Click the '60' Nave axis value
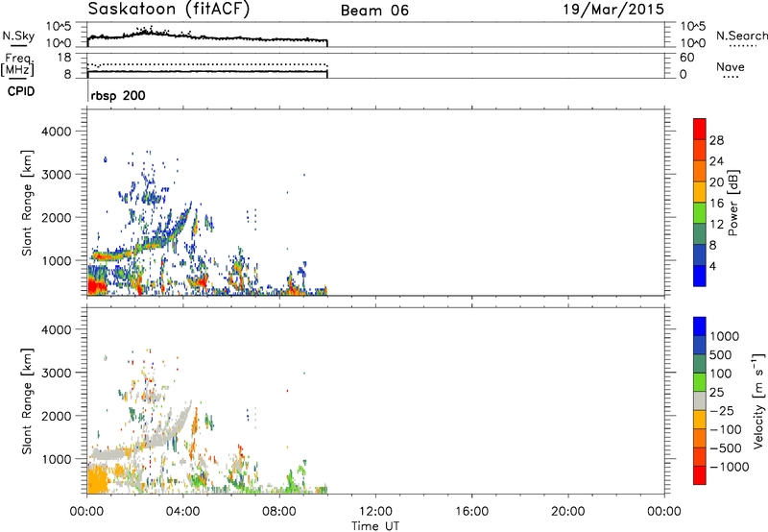The width and height of the screenshot is (768, 532). click(x=687, y=58)
